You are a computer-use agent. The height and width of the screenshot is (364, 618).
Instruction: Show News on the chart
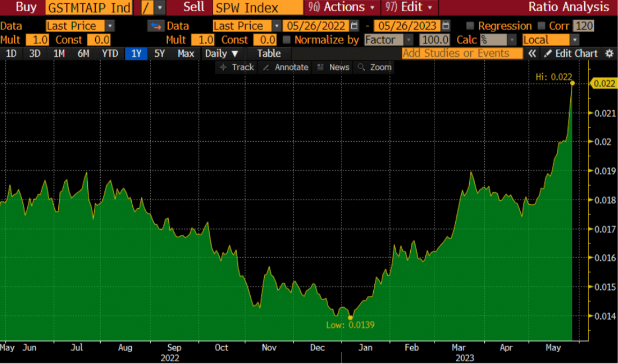(x=333, y=67)
